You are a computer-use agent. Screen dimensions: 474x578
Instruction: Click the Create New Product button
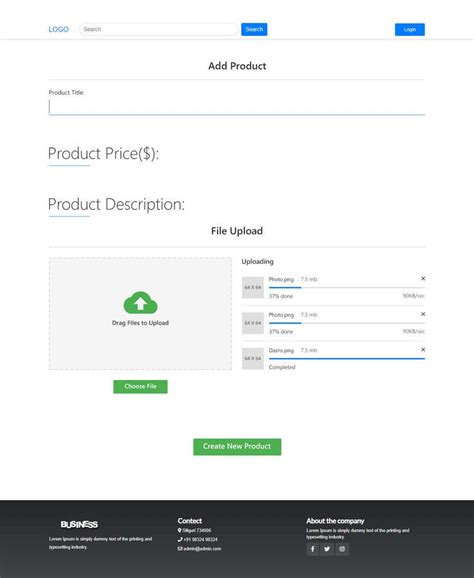click(237, 446)
